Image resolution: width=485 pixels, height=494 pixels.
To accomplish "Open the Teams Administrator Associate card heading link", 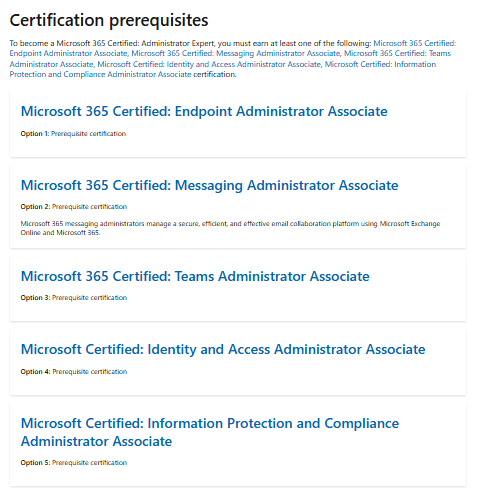I will 195,276.
